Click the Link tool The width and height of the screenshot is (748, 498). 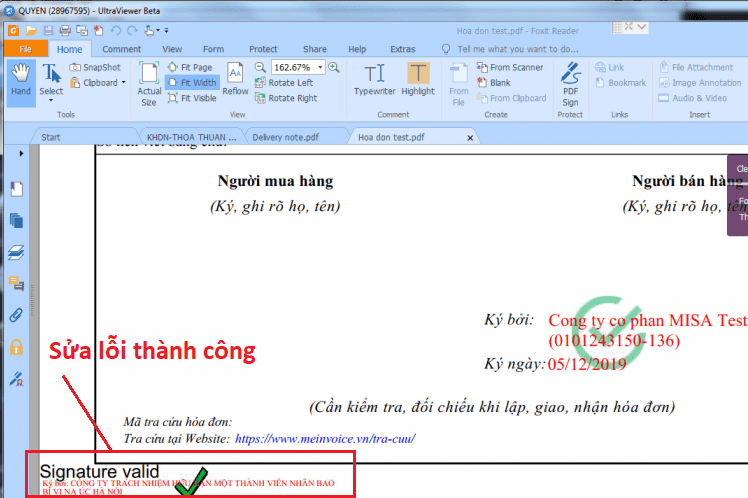[x=609, y=67]
